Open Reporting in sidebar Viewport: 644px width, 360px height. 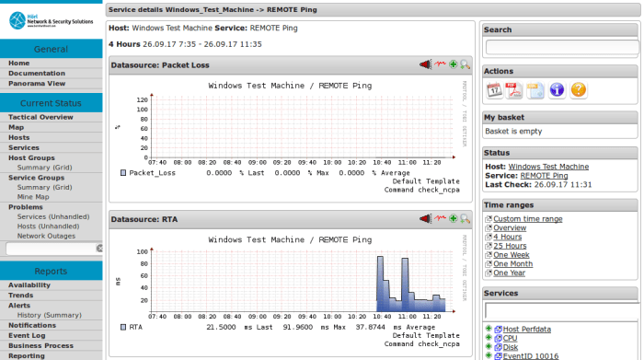(27, 356)
